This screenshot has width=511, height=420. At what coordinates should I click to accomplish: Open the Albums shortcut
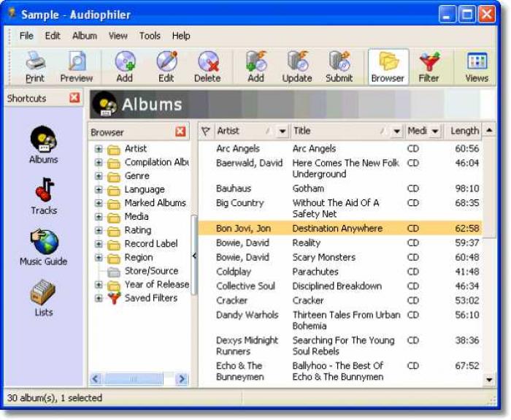[x=44, y=145]
